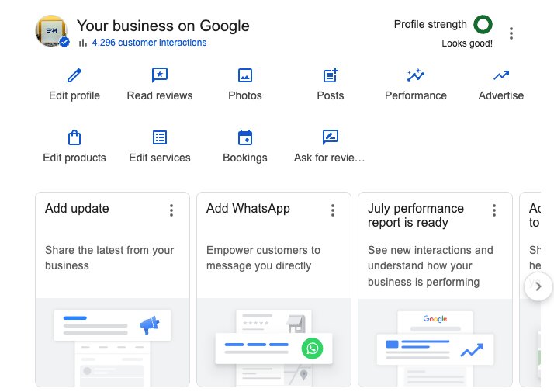Viewport: 554px width, 392px height.
Task: Open Ask for reviews icon
Action: point(331,137)
